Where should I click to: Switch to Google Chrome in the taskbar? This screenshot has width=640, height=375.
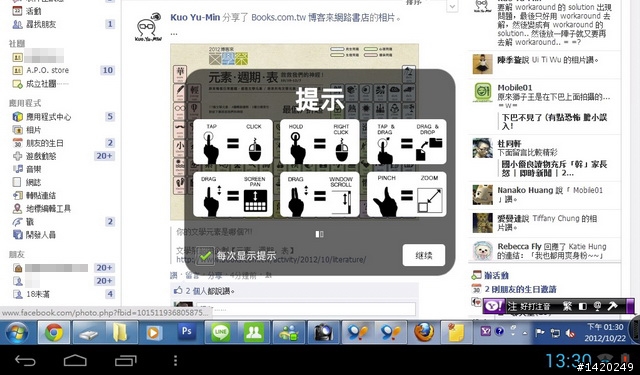[x=54, y=332]
